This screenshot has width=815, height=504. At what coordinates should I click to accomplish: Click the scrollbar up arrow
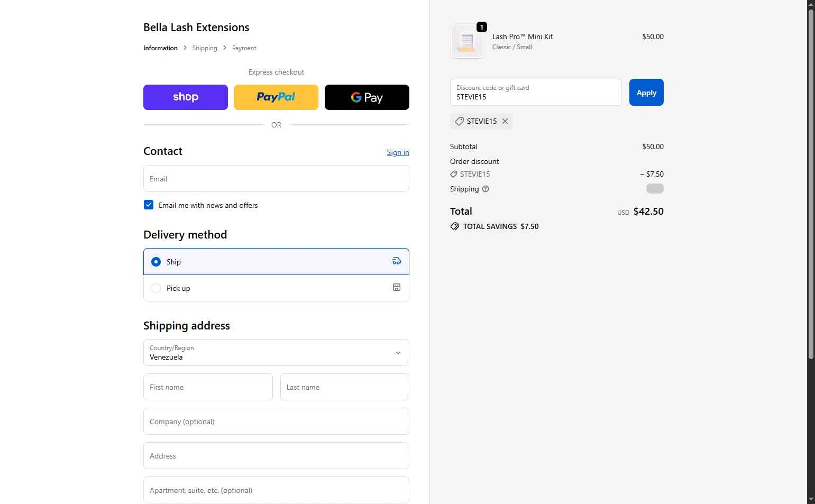811,4
